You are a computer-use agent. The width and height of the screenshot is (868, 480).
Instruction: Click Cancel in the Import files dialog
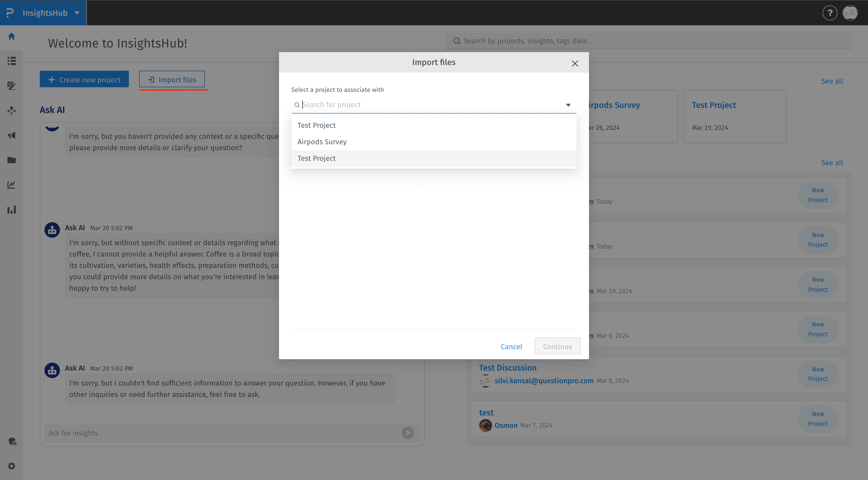pos(511,346)
